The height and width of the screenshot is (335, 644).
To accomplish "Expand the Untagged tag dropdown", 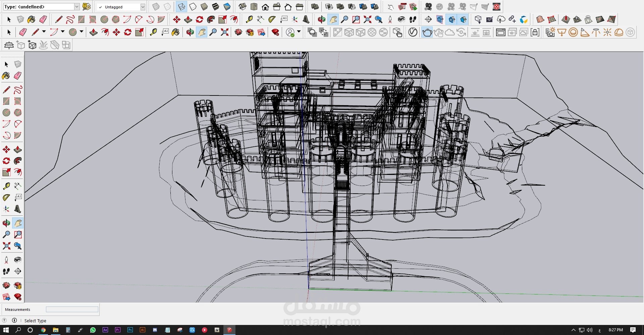I will pos(143,7).
